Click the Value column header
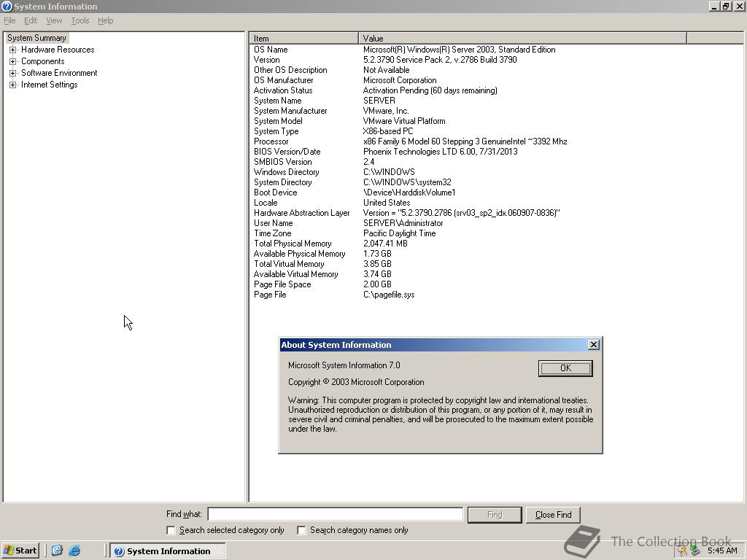The width and height of the screenshot is (747, 560). [x=522, y=38]
